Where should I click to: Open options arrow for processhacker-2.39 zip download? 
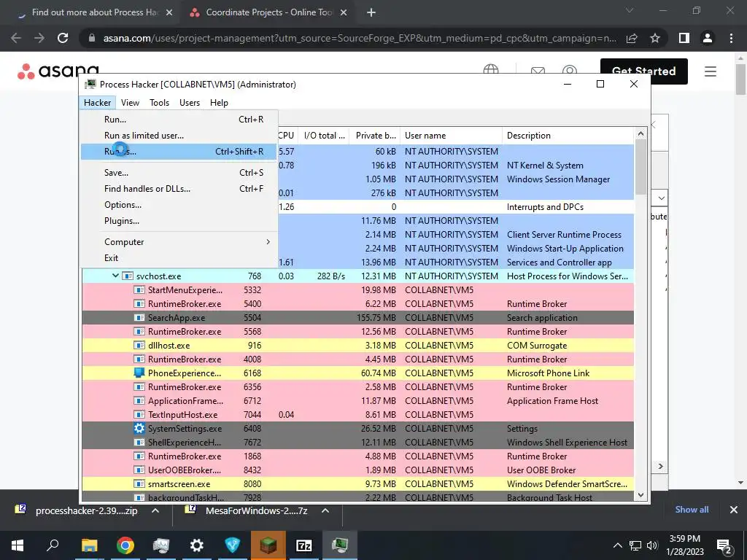click(155, 510)
